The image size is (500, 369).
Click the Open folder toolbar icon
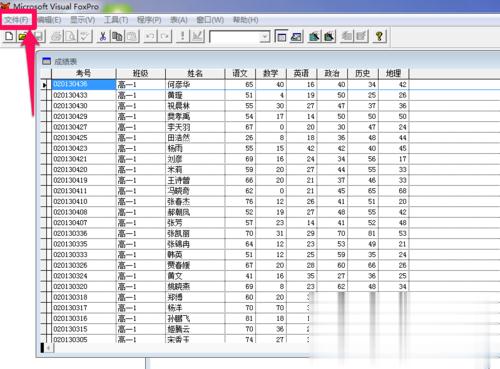click(x=23, y=36)
